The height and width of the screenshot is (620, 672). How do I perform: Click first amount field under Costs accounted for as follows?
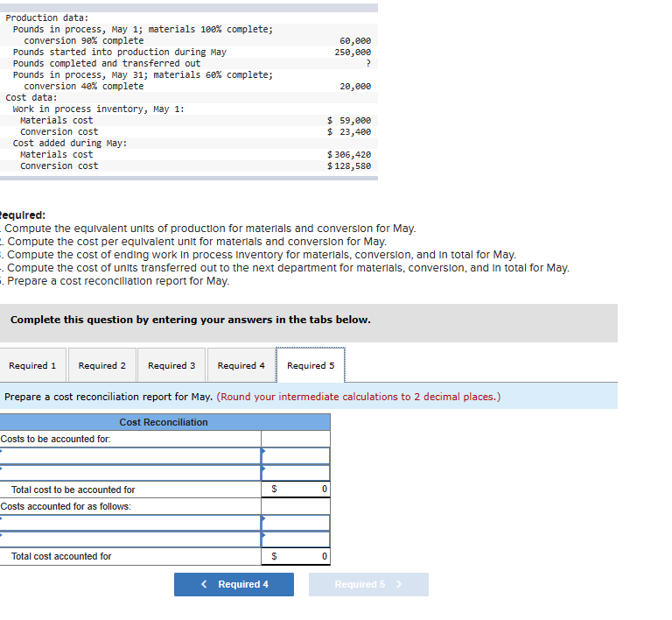coord(296,523)
